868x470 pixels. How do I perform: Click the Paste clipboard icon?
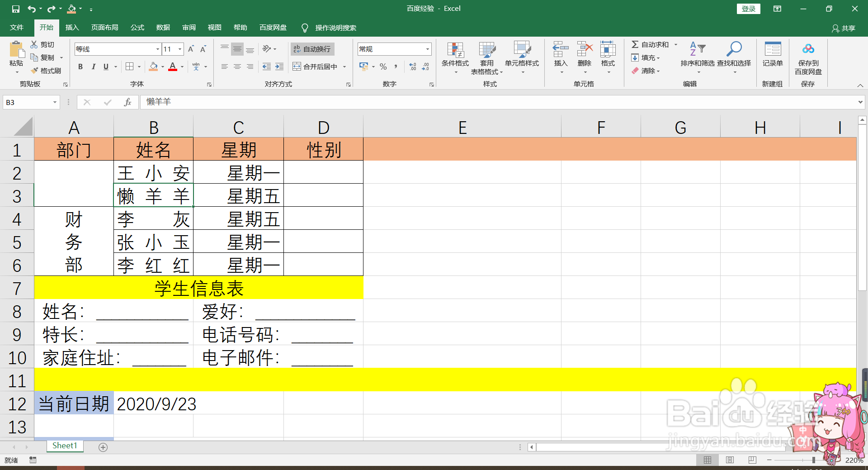(x=16, y=50)
